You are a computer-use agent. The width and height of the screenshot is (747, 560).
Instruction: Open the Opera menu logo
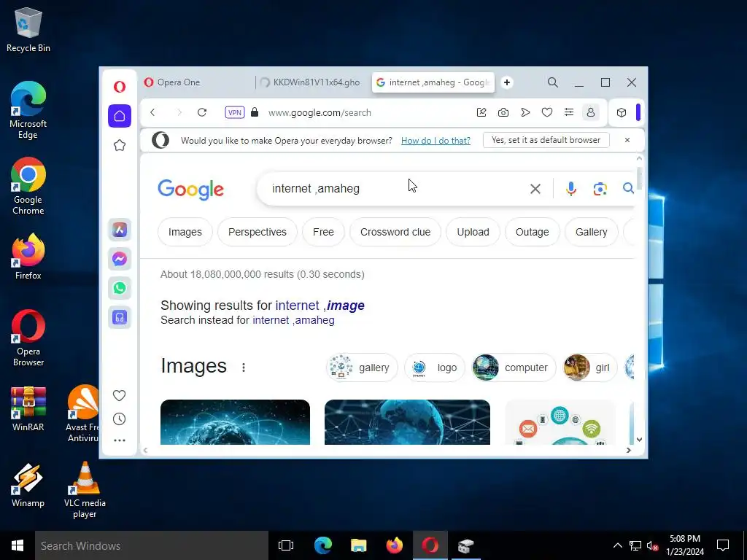[120, 86]
